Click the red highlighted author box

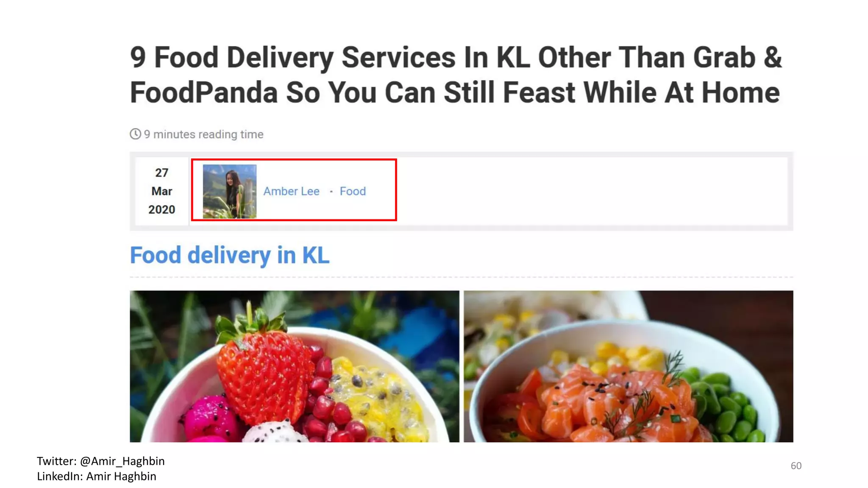294,190
